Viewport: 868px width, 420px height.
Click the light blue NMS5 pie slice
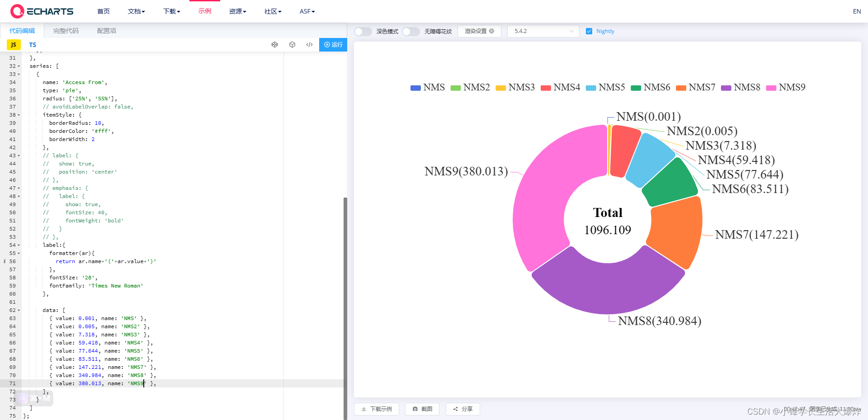coord(650,159)
